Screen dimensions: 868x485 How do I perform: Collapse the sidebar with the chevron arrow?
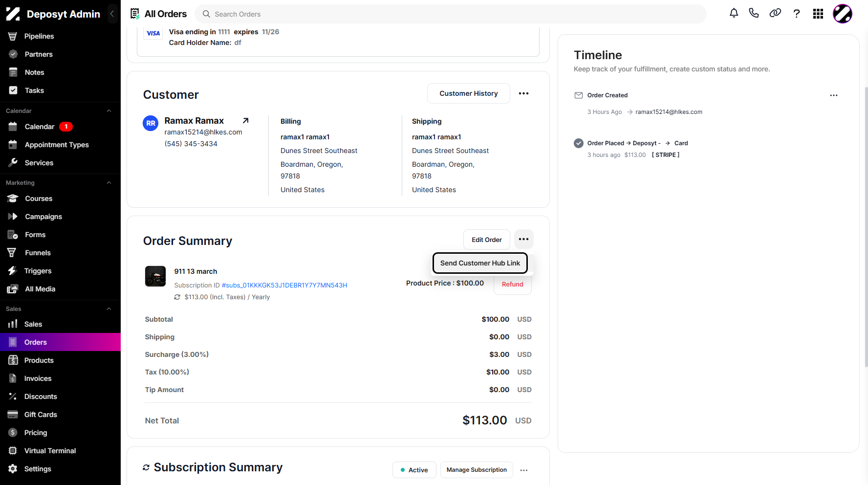(x=112, y=14)
